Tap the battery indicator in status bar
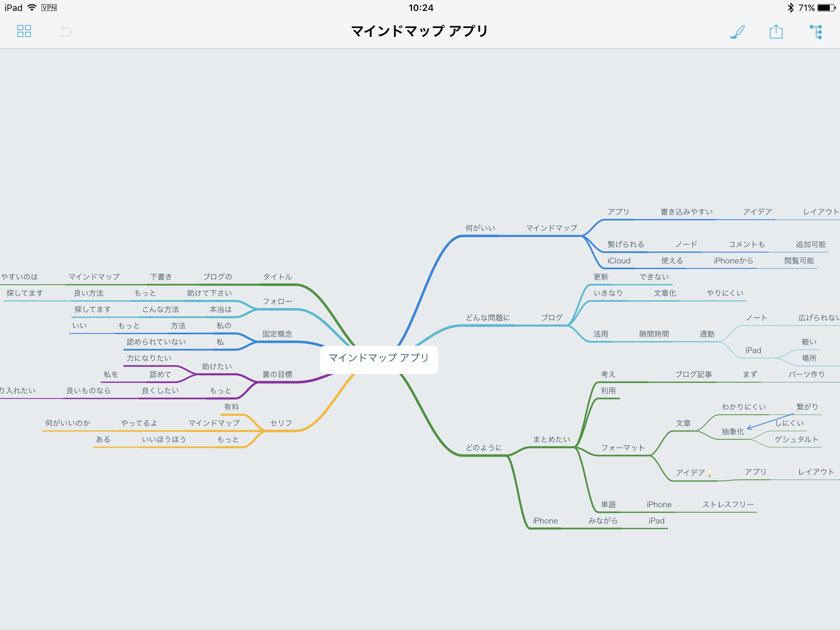The width and height of the screenshot is (840, 630). (x=826, y=8)
